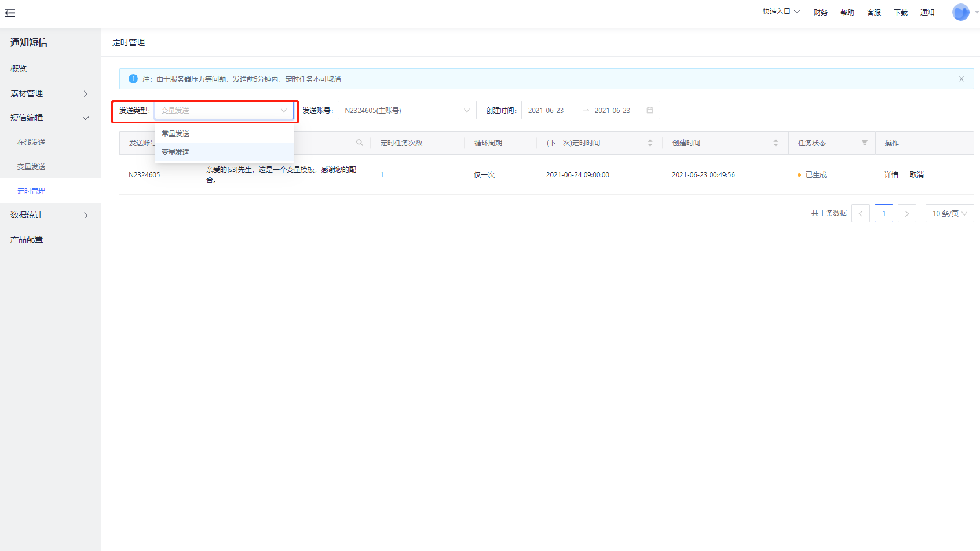
Task: Go to the next page arrow
Action: coord(907,213)
